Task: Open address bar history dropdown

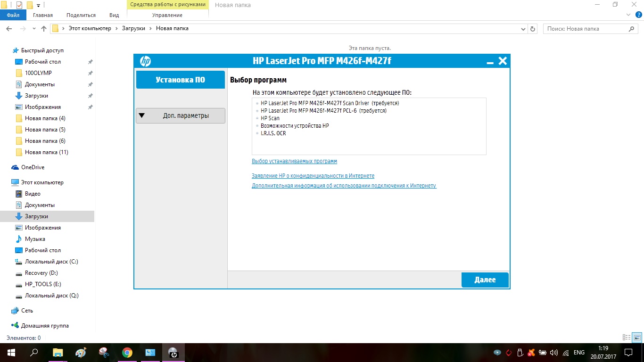Action: coord(523,29)
